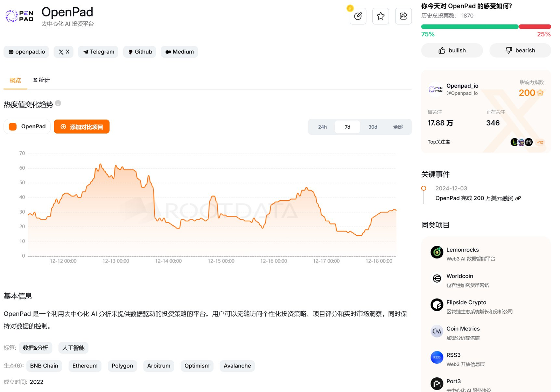Click the green bullish sentiment bar

(470, 27)
